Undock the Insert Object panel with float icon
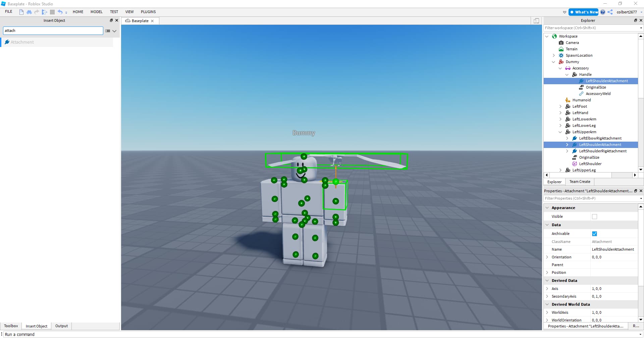 (x=111, y=20)
